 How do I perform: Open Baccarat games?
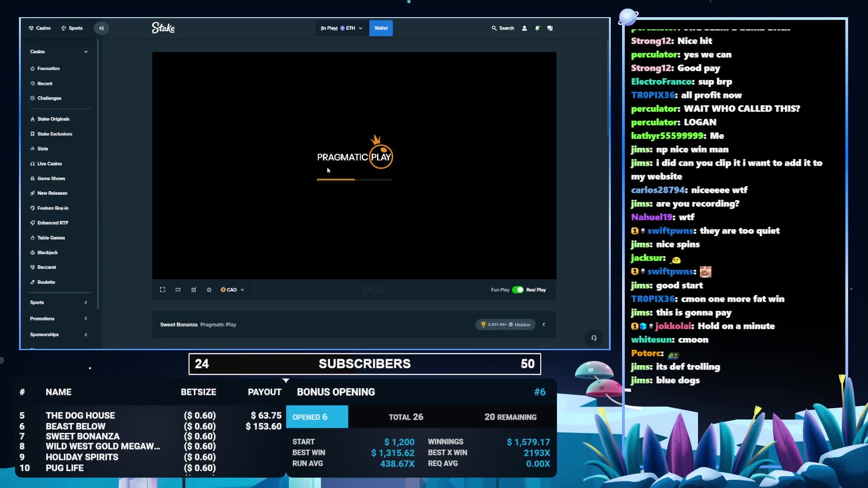coord(47,267)
